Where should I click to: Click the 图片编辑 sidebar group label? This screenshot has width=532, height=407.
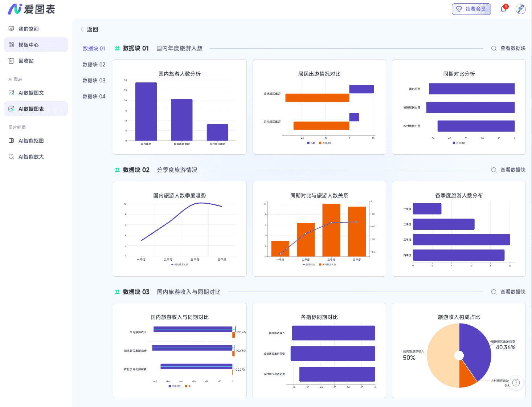(x=17, y=127)
